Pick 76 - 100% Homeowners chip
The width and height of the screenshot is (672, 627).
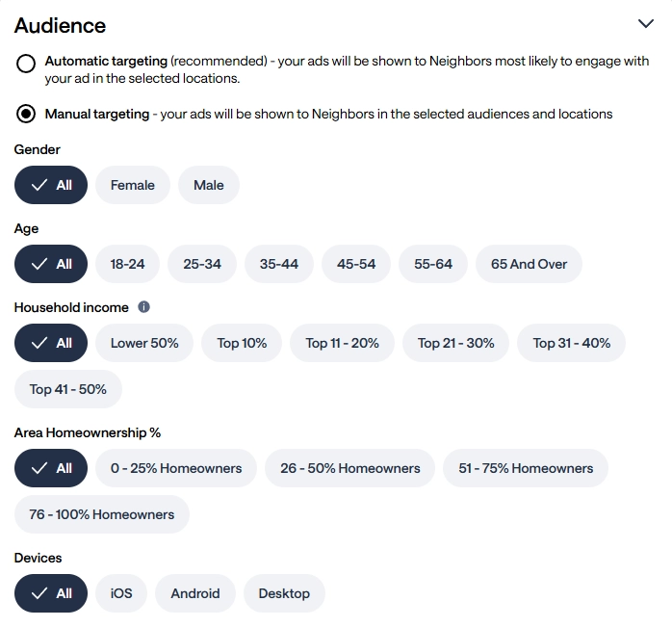point(102,514)
